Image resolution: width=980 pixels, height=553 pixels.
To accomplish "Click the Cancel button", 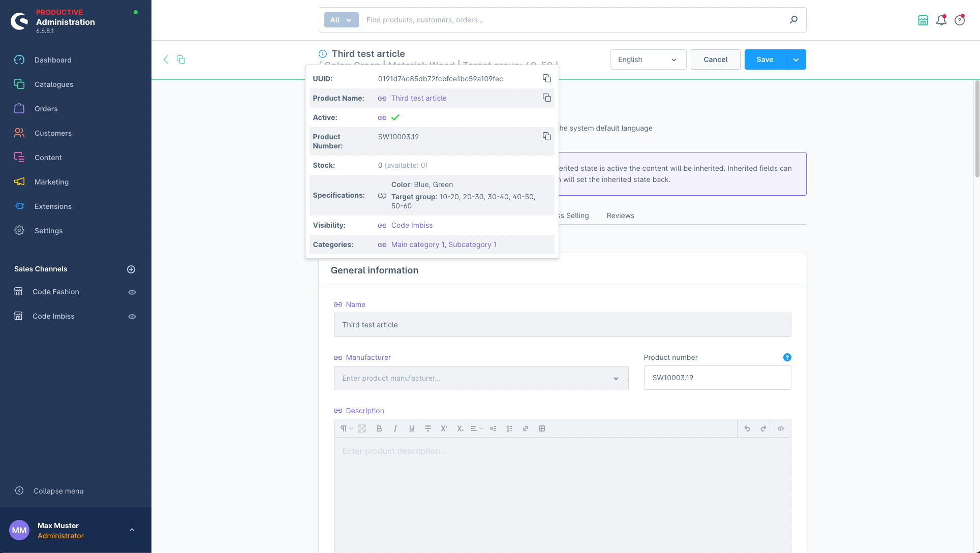I will (716, 59).
